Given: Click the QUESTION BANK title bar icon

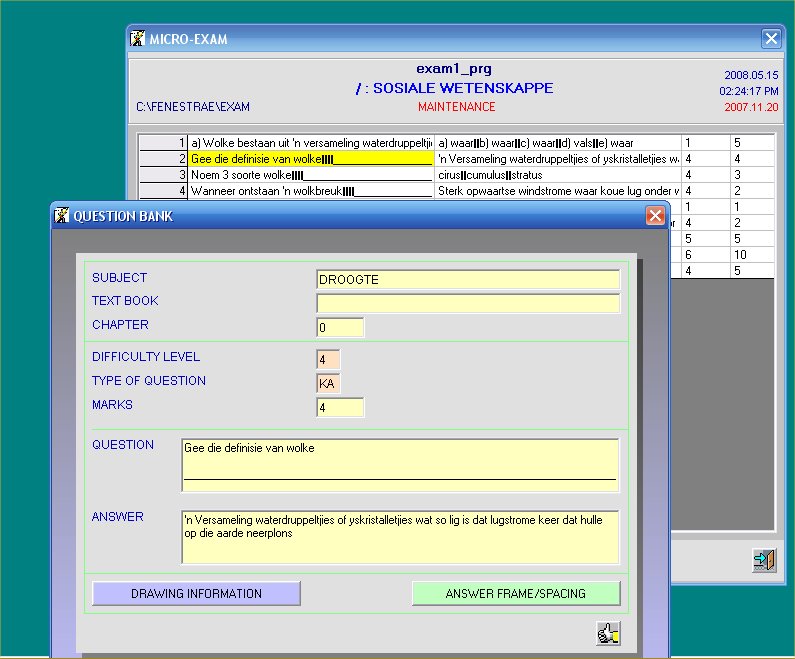Looking at the screenshot, I should (x=62, y=216).
